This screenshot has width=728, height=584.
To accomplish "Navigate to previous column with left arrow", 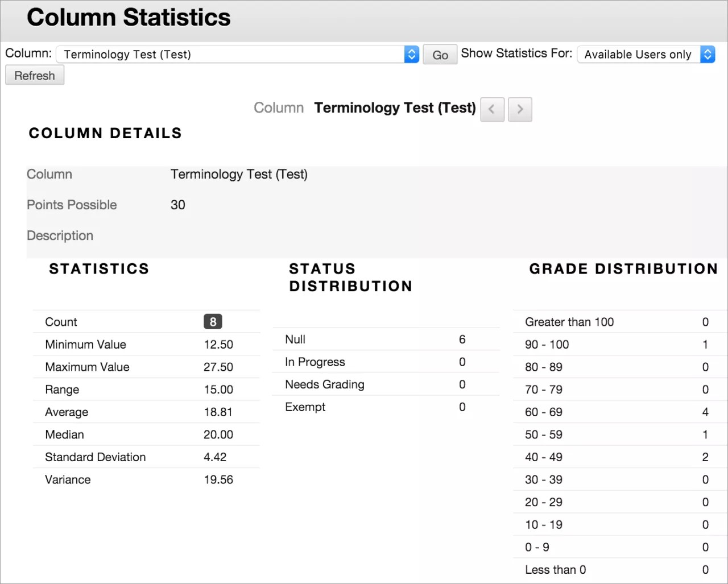I will (492, 109).
